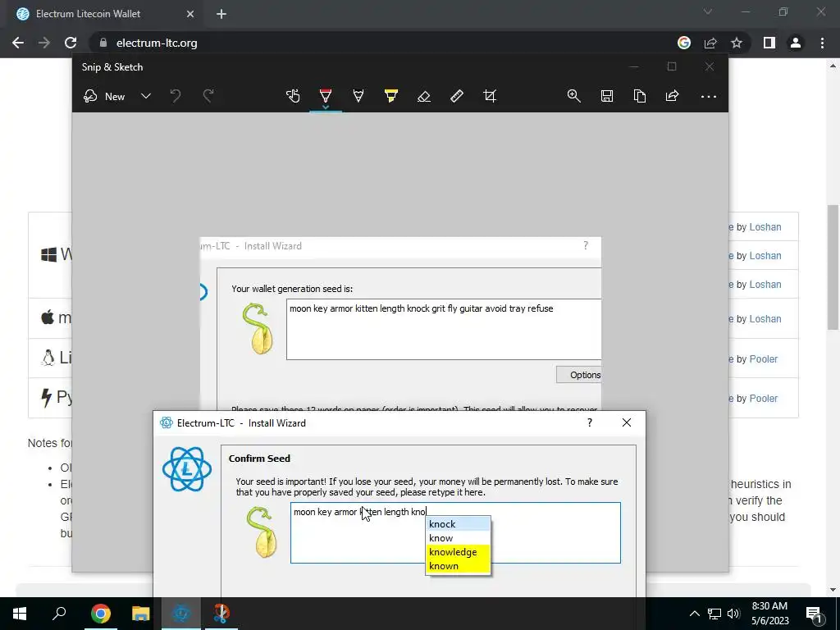Click the Redo arrow in Snip & Sketch
The image size is (840, 630).
[x=208, y=97]
